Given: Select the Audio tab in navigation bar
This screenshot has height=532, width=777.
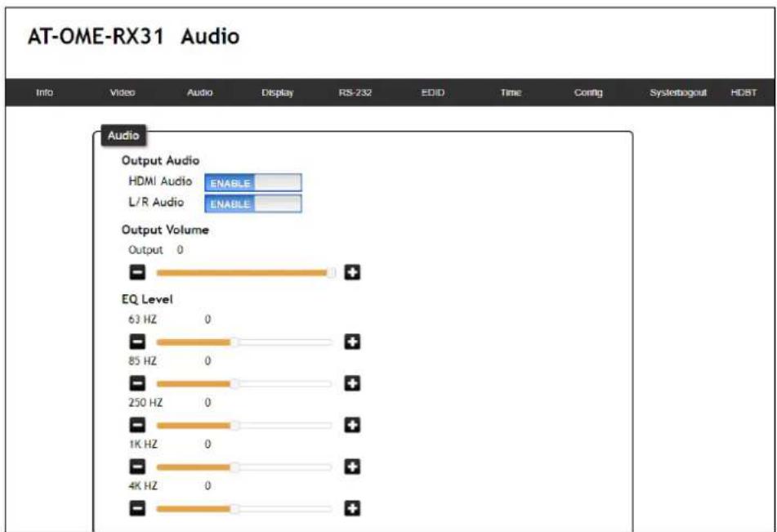Looking at the screenshot, I should coord(199,92).
